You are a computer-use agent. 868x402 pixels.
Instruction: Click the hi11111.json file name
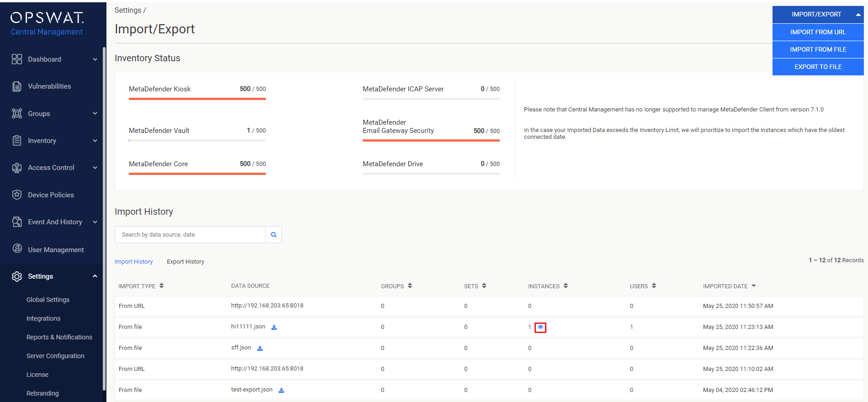point(248,327)
